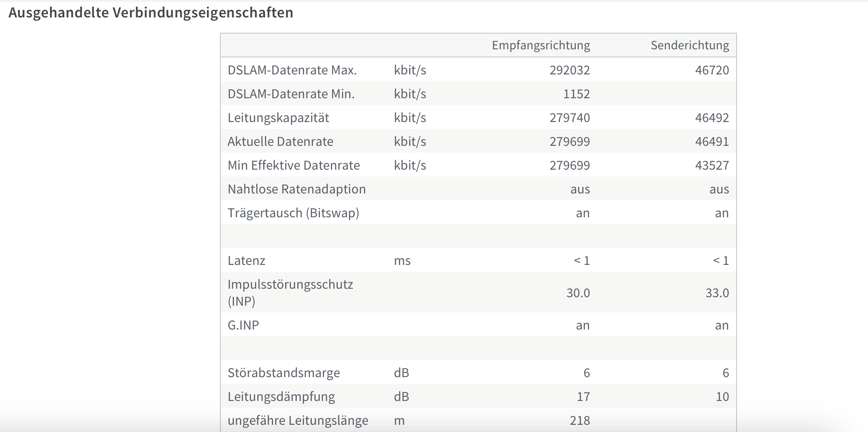This screenshot has height=432, width=868.
Task: Select the Min Effektive Datenrate label
Action: pos(294,165)
